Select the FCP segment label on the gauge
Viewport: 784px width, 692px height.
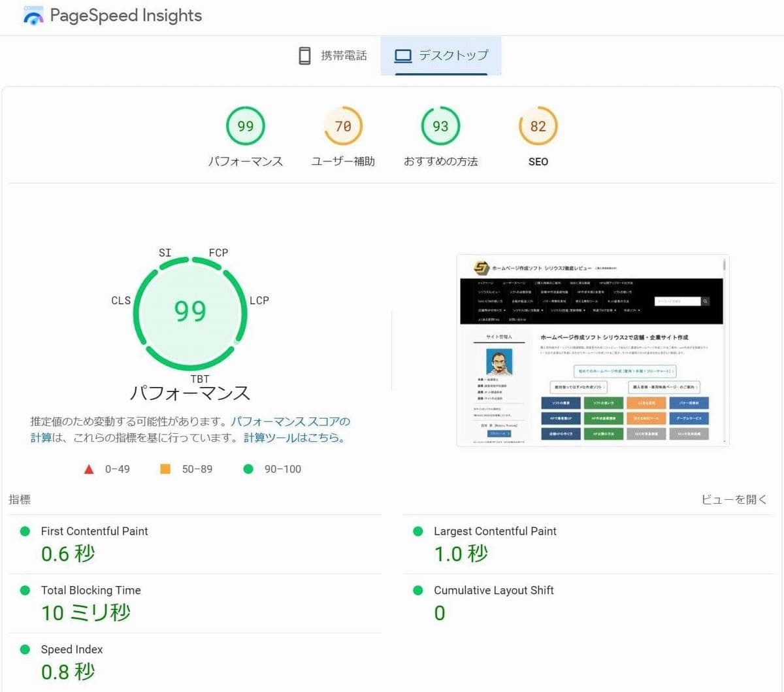218,252
